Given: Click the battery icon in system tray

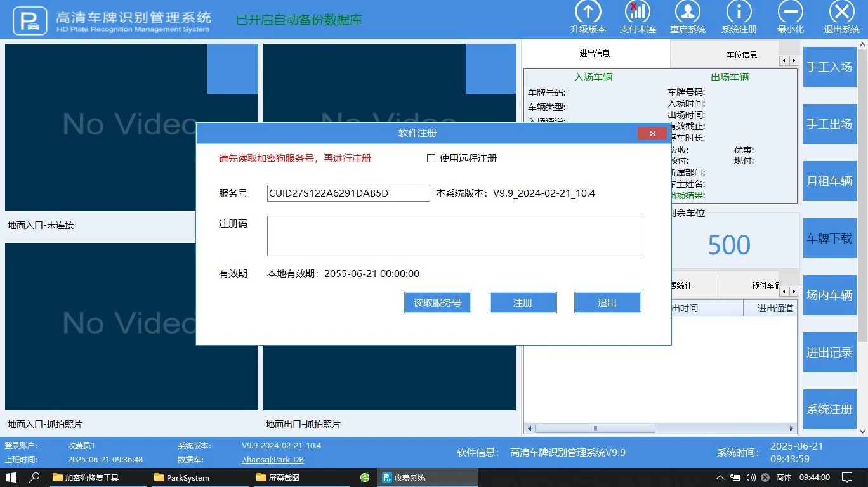Looking at the screenshot, I should pos(735,477).
